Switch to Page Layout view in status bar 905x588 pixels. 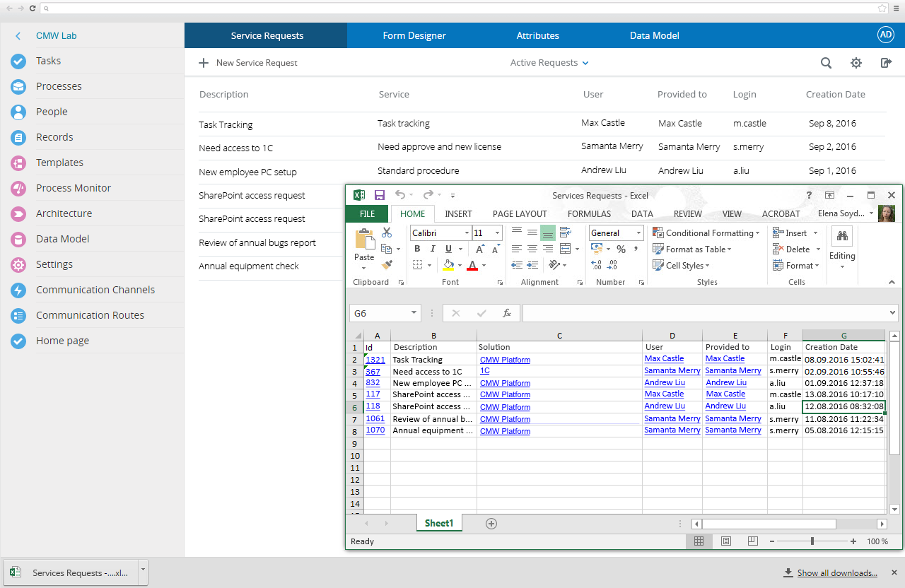click(726, 541)
